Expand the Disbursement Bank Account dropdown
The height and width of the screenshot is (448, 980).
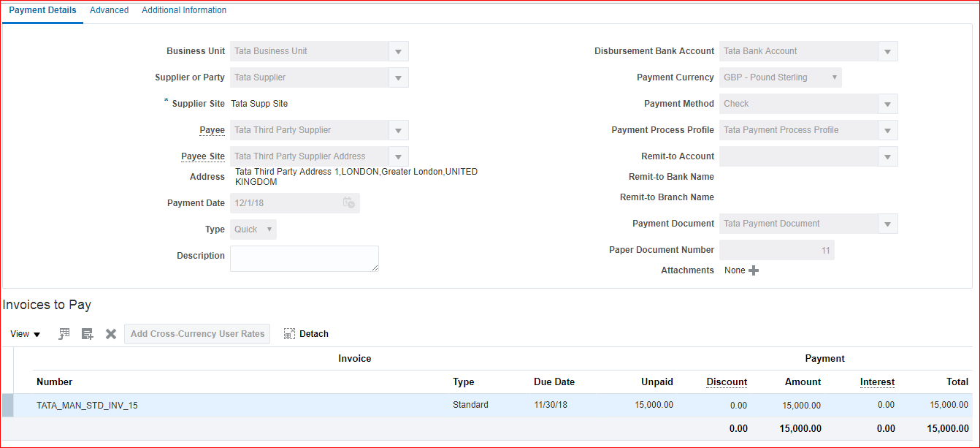(887, 51)
